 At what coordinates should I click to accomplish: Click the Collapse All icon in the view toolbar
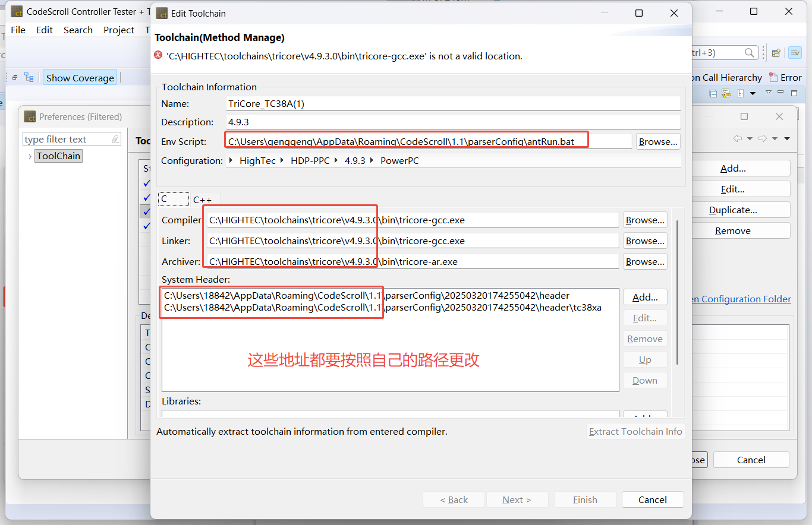[713, 93]
